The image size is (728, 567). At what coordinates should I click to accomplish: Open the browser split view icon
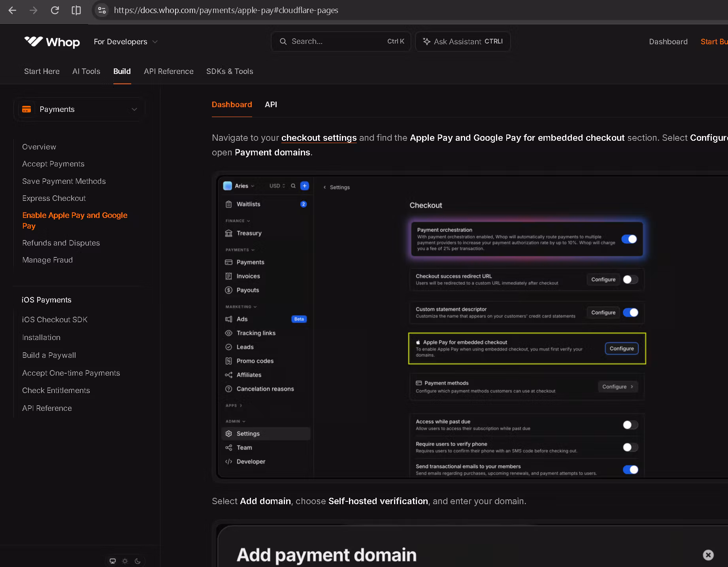(x=76, y=10)
